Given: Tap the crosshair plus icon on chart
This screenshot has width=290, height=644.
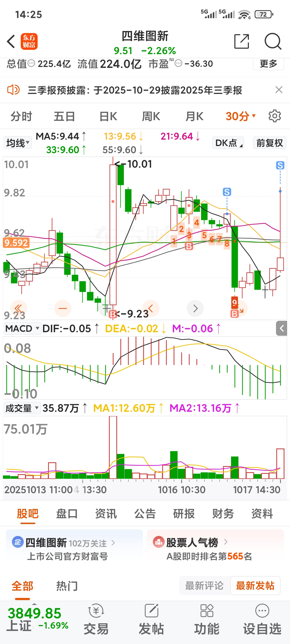Looking at the screenshot, I should pyautogui.click(x=107, y=308).
